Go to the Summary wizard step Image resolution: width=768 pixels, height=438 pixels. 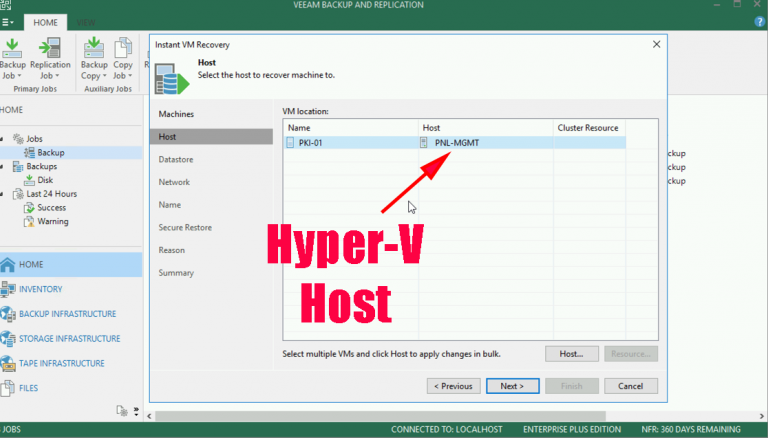[x=176, y=273]
